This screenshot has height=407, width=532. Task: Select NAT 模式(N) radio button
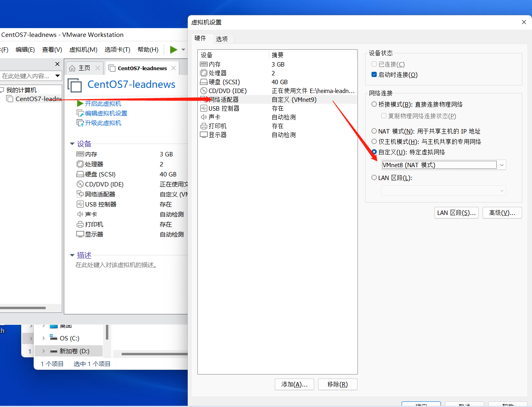[374, 131]
